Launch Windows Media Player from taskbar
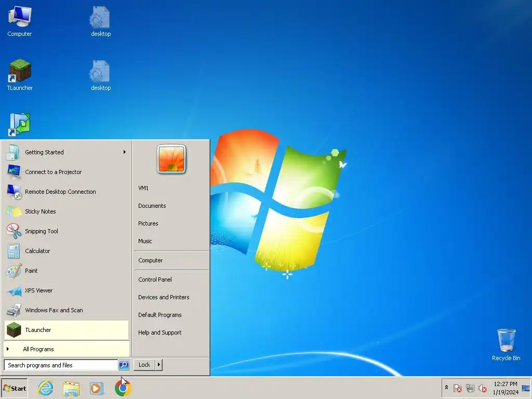 coord(96,389)
